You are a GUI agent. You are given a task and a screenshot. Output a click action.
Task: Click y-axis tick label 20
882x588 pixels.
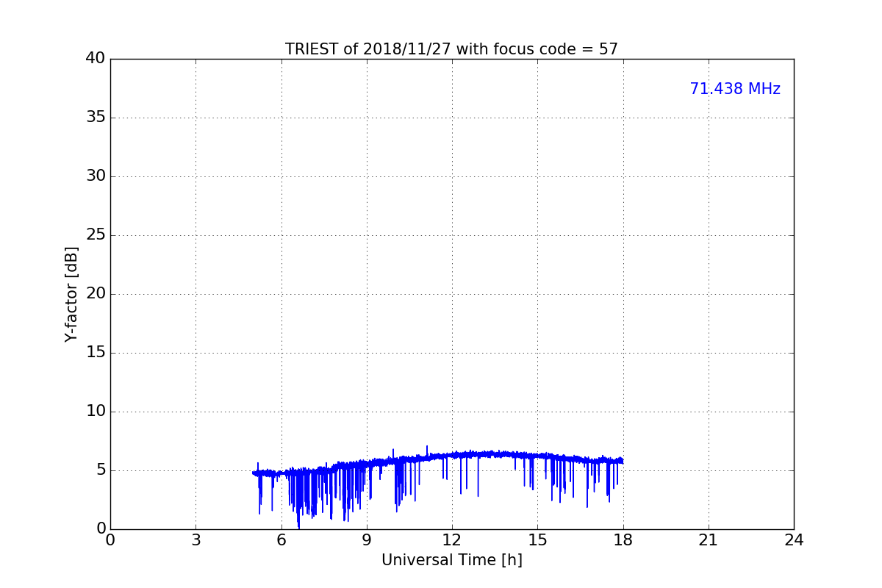coord(96,294)
